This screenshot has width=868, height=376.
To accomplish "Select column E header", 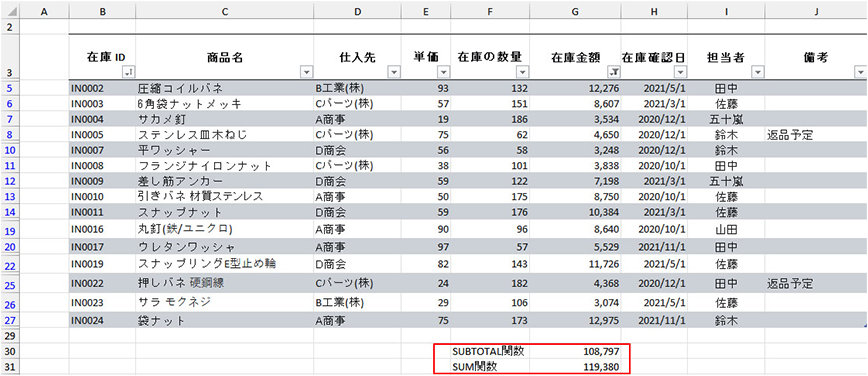I will pyautogui.click(x=426, y=11).
